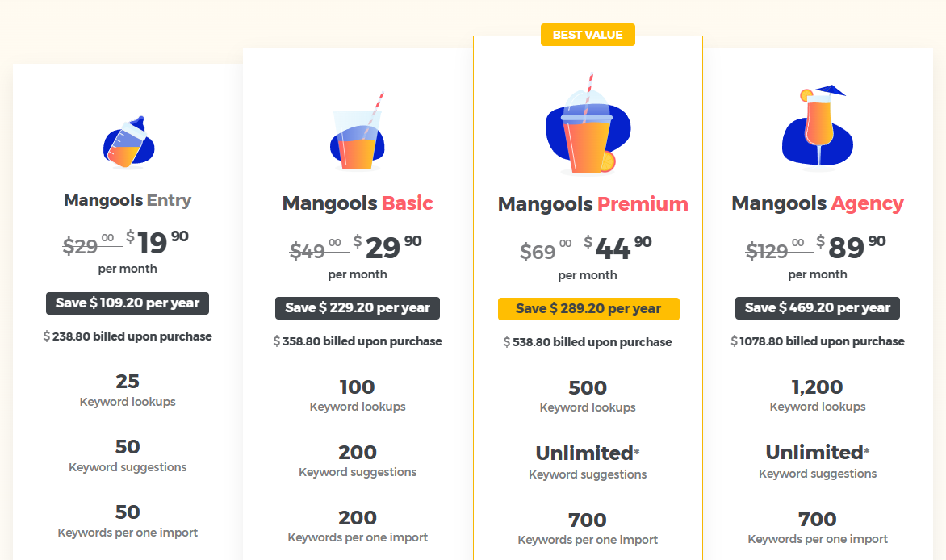
Task: Click the $1078.80 billed upon purchase text
Action: tap(818, 341)
